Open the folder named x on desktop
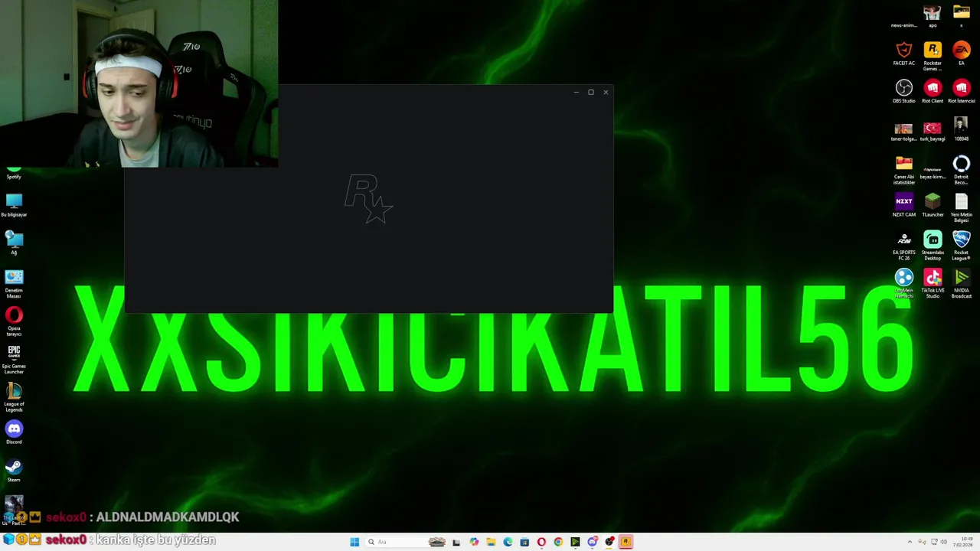The height and width of the screenshot is (551, 980). pyautogui.click(x=962, y=15)
